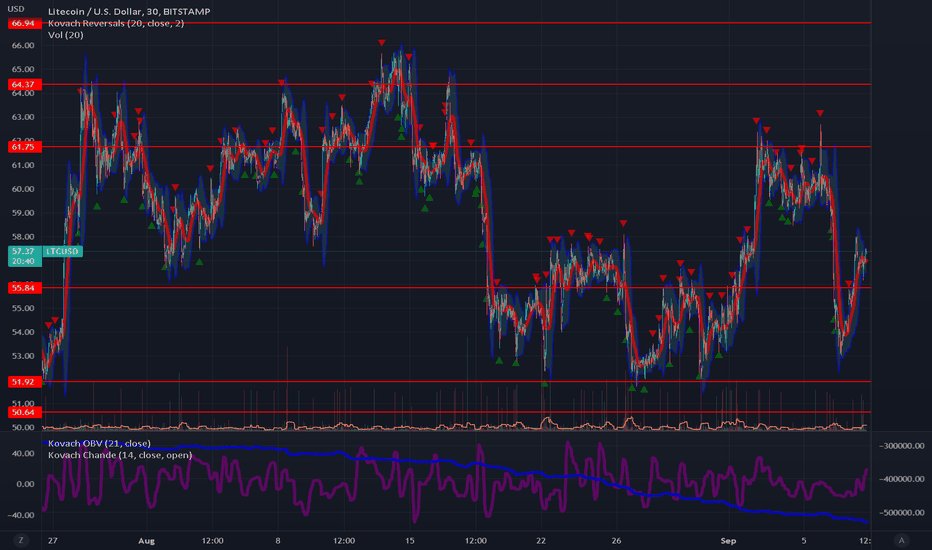This screenshot has height=550, width=932.
Task: Click the 53.00 price scale value
Action: (x=23, y=356)
